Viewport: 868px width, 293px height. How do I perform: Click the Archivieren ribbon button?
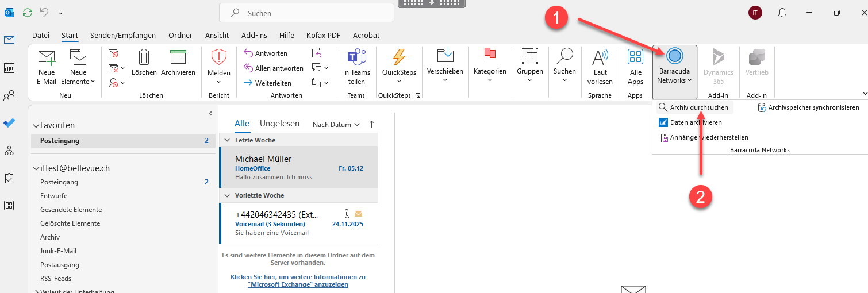[x=178, y=63]
